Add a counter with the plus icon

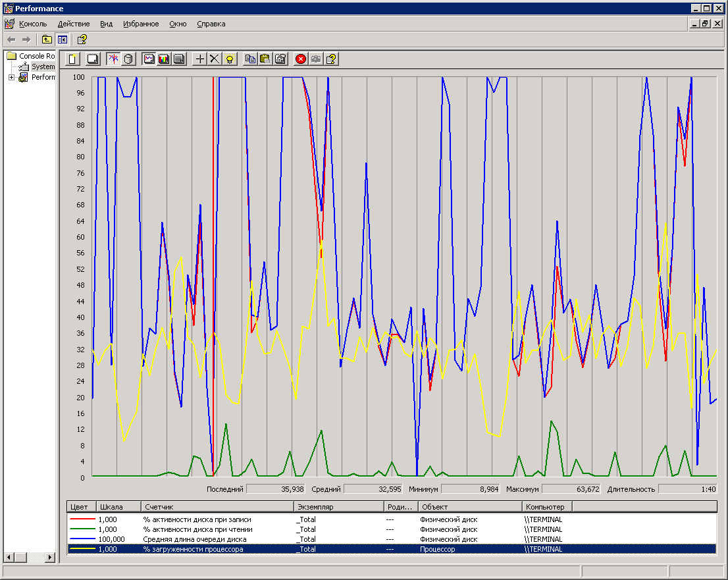tap(200, 59)
